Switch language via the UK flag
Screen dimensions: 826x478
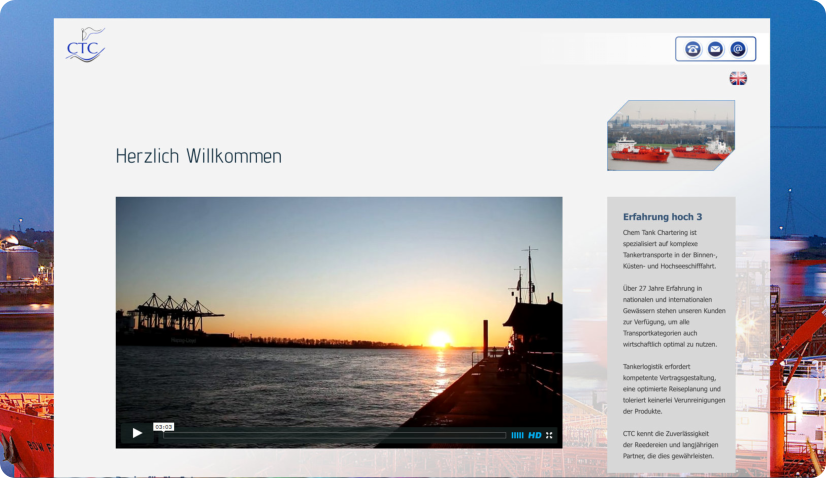pos(738,78)
